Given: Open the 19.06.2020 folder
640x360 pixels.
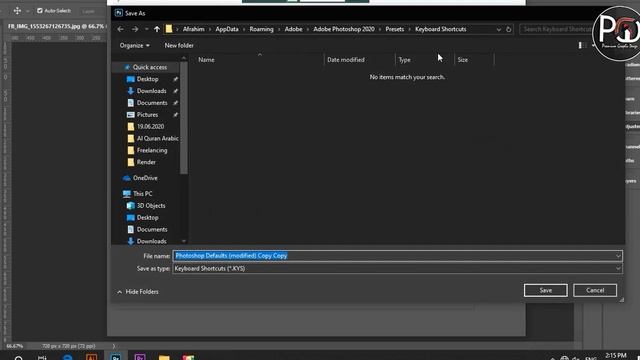Looking at the screenshot, I should pos(150,127).
